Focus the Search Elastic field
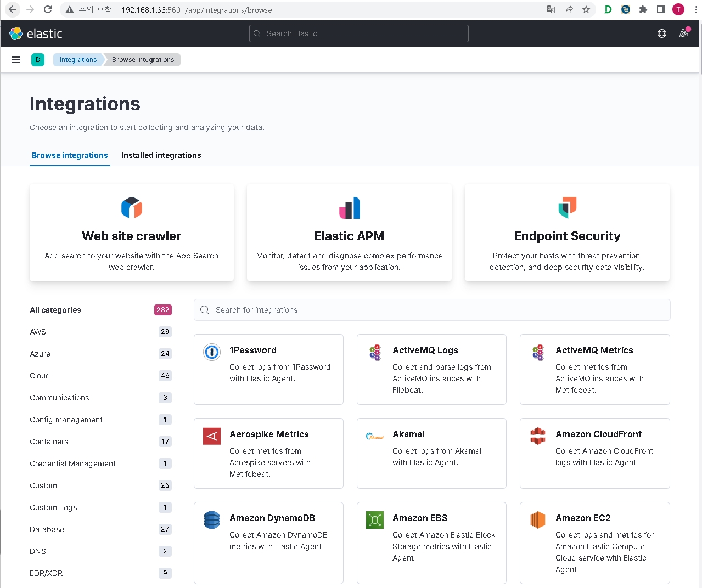Screen dimensions: 702x588 click(x=359, y=33)
